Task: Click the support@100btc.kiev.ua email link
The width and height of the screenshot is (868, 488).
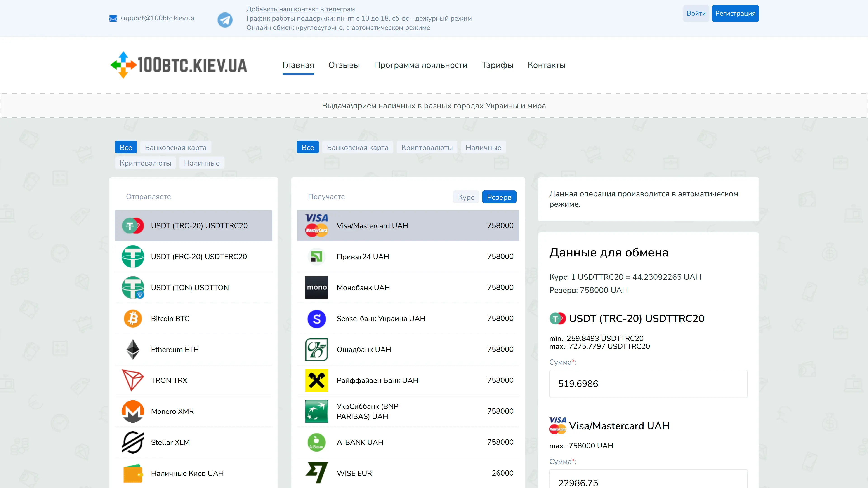Action: [x=157, y=18]
